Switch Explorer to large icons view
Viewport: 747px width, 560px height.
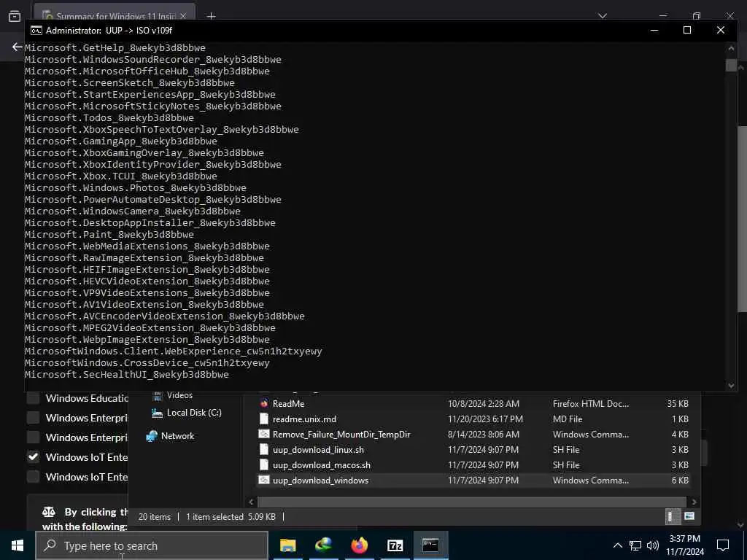pos(689,516)
